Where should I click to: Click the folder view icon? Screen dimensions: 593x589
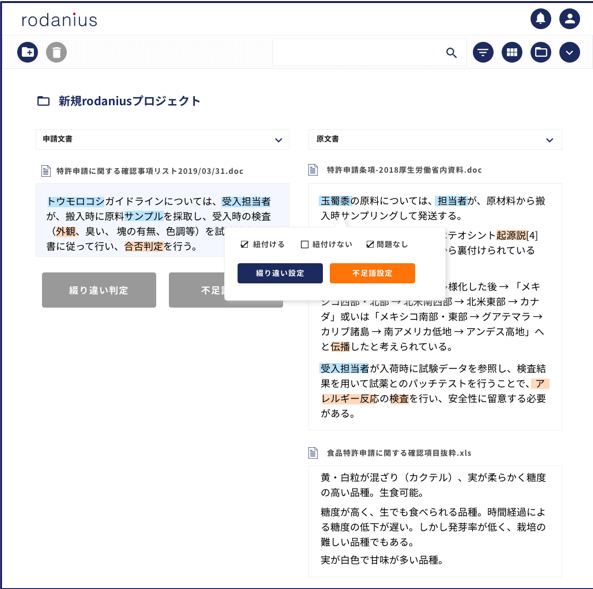click(x=541, y=52)
